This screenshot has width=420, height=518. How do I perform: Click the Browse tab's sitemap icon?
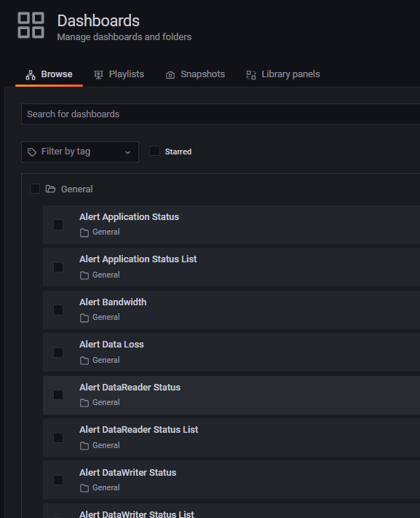click(31, 75)
